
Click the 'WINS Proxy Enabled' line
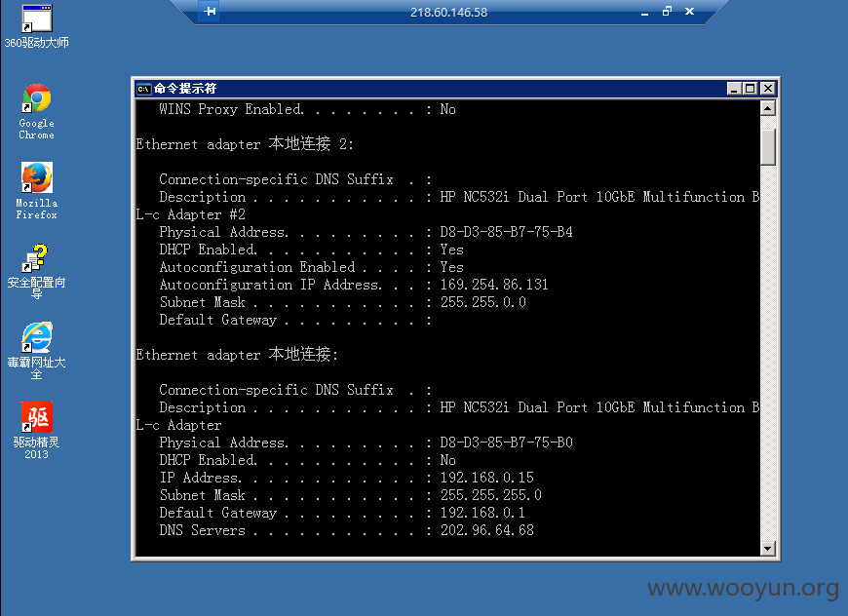pyautogui.click(x=307, y=109)
